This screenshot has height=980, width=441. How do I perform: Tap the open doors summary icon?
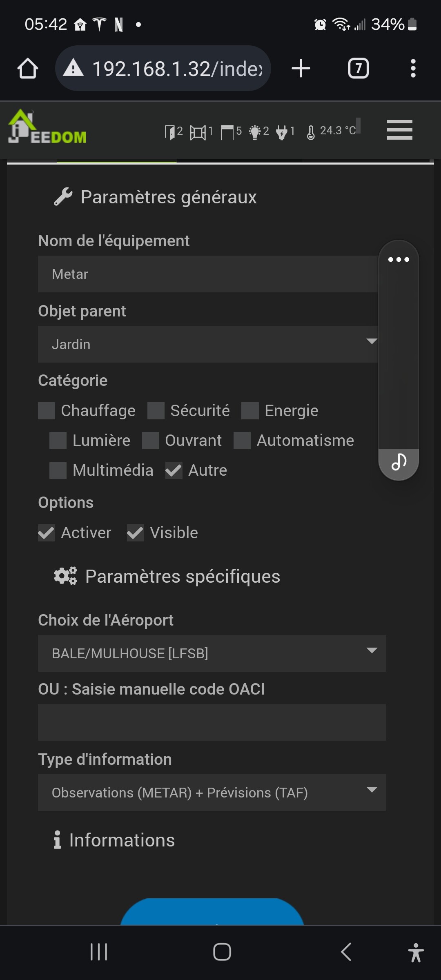[169, 132]
